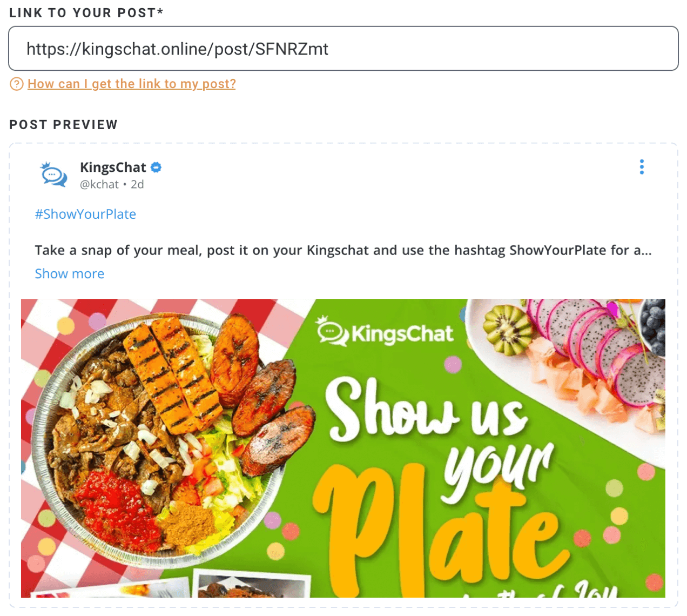Open the Show us your Plate banner image
687x616 pixels.
tap(343, 448)
